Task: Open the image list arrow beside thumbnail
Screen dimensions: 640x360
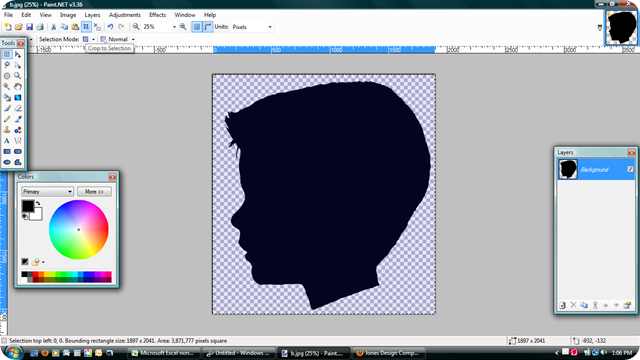Action: tap(600, 28)
